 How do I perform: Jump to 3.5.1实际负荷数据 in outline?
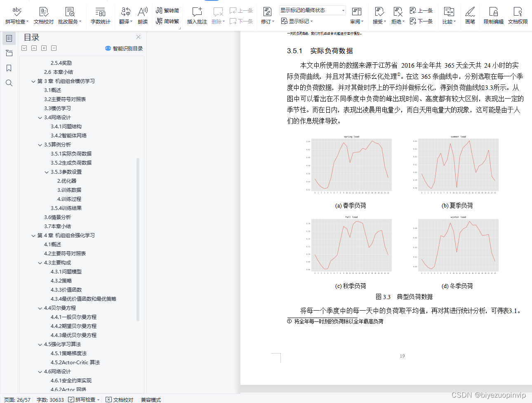(71, 154)
